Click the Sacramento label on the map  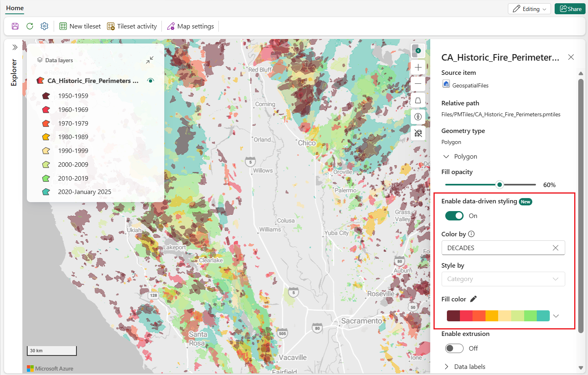click(362, 321)
